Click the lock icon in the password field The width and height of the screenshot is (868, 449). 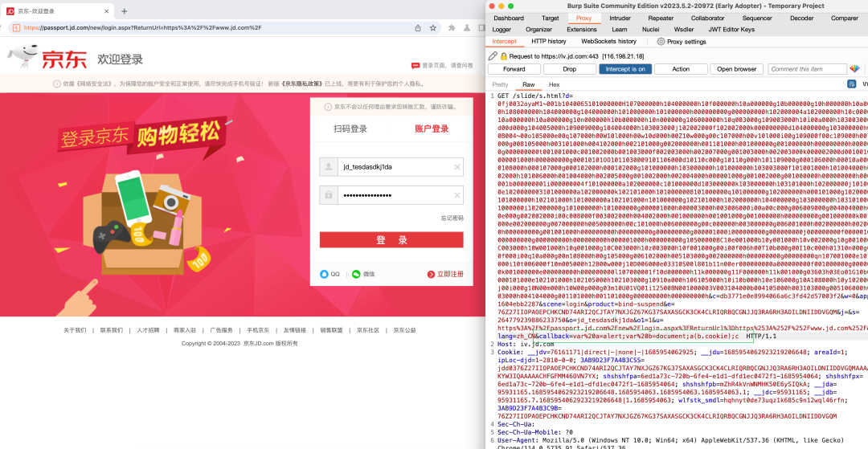coord(328,195)
